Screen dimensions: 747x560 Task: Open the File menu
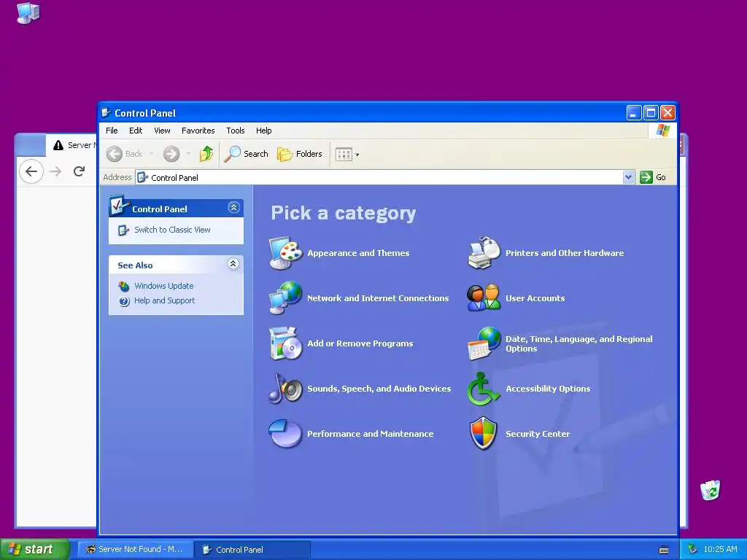(112, 131)
